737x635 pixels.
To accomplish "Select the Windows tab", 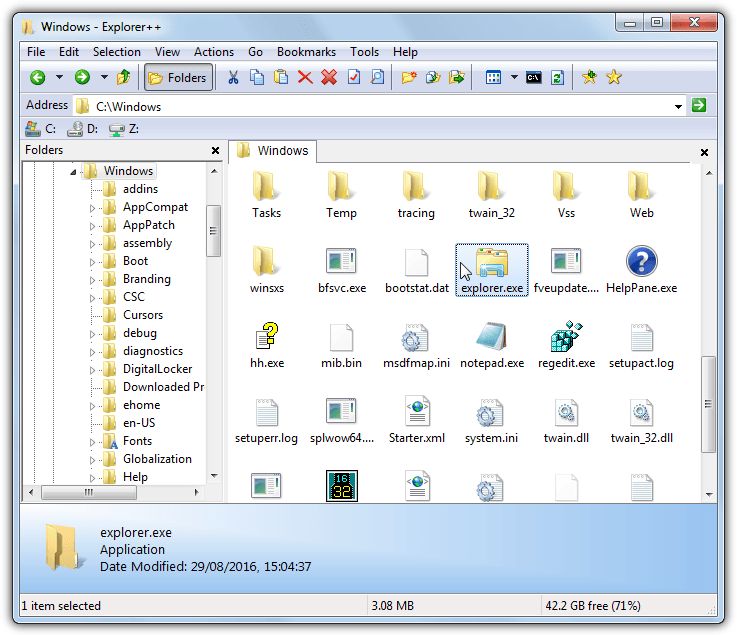I will (x=273, y=151).
